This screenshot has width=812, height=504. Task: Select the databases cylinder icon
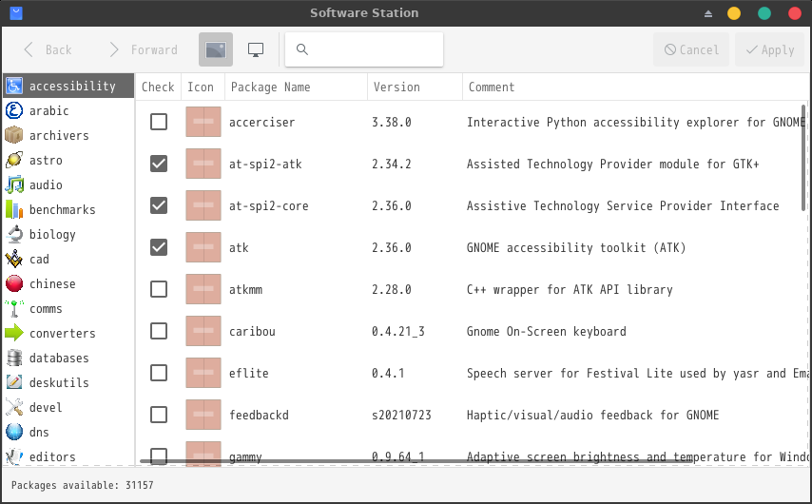[x=14, y=358]
